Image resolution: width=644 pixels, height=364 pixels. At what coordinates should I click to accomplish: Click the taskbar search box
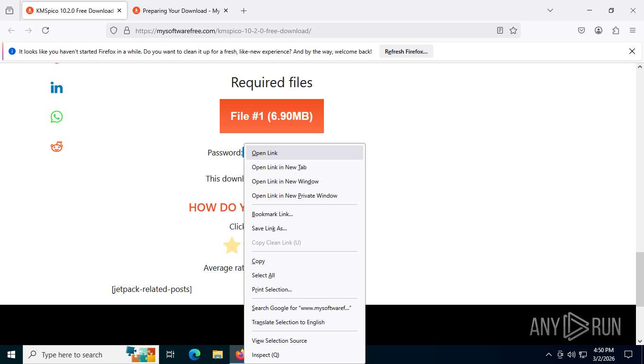point(91,355)
